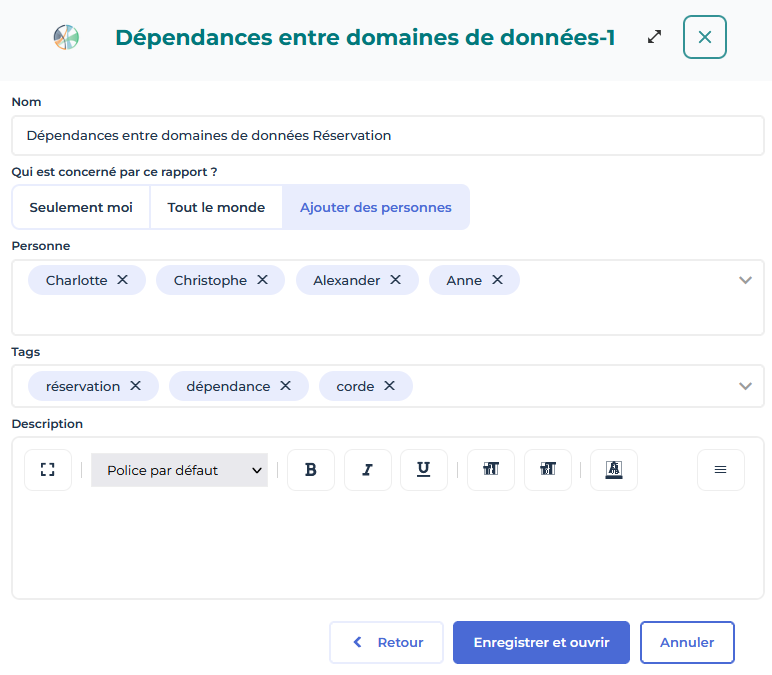Screen dimensions: 772x675
Task: Click the Annuler button
Action: (x=687, y=643)
